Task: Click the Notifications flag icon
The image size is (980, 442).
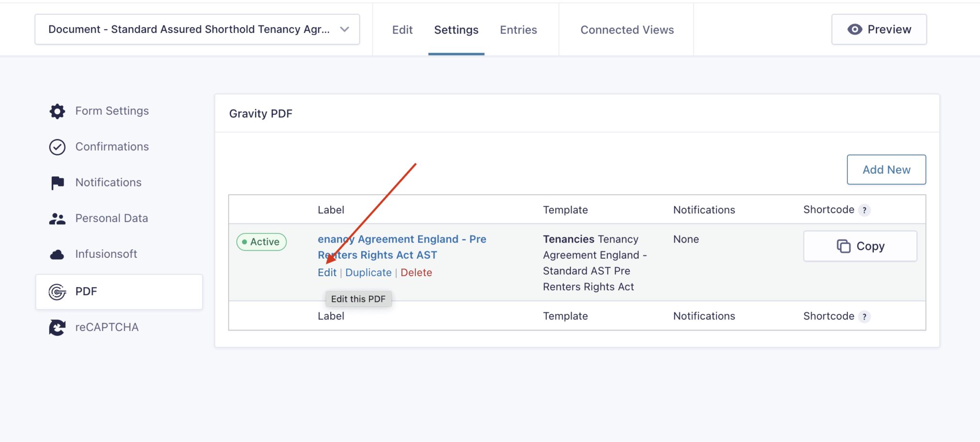Action: coord(57,183)
